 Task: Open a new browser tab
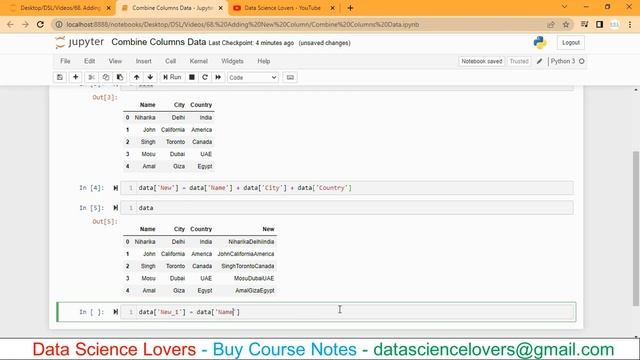tap(350, 8)
